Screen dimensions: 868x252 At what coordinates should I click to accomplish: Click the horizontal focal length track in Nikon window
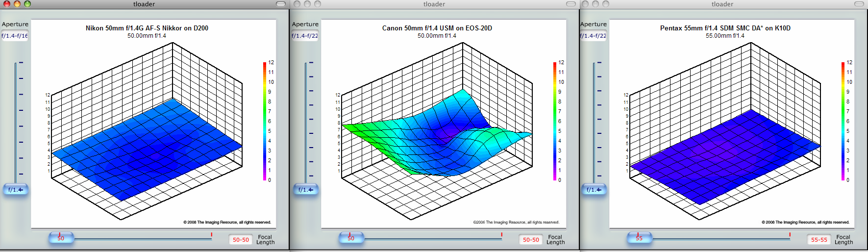[142, 239]
